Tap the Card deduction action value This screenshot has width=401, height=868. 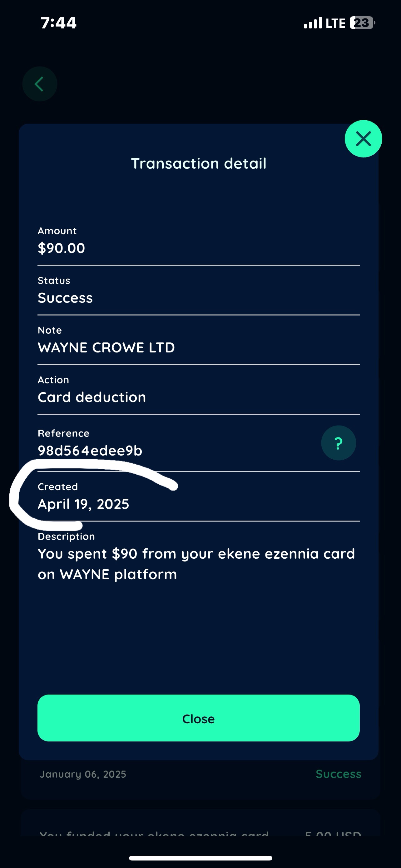(x=92, y=397)
